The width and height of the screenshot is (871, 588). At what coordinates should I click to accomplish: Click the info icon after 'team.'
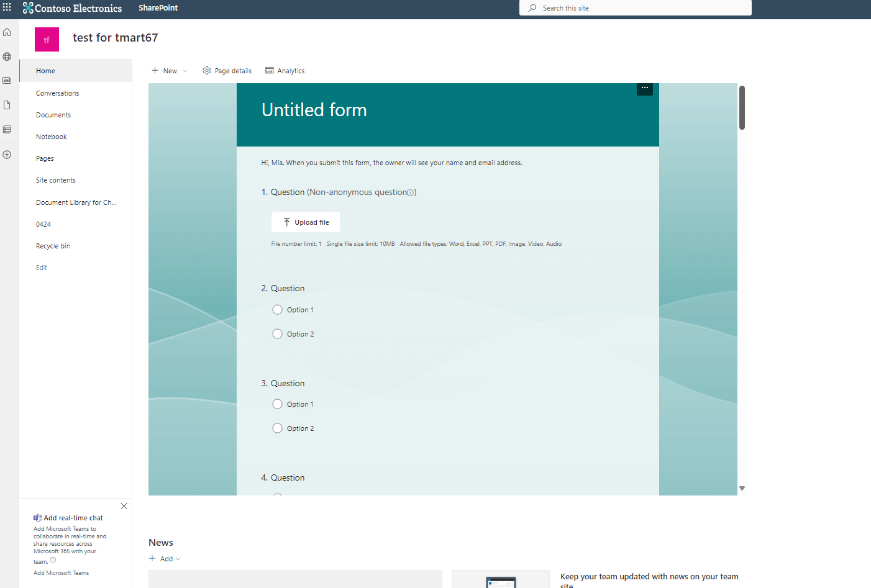[x=53, y=560]
